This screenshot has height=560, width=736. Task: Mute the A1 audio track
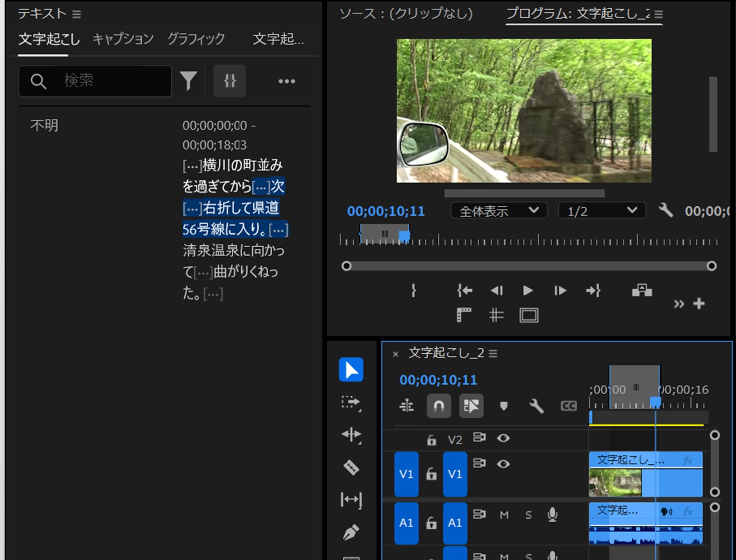coord(504,515)
